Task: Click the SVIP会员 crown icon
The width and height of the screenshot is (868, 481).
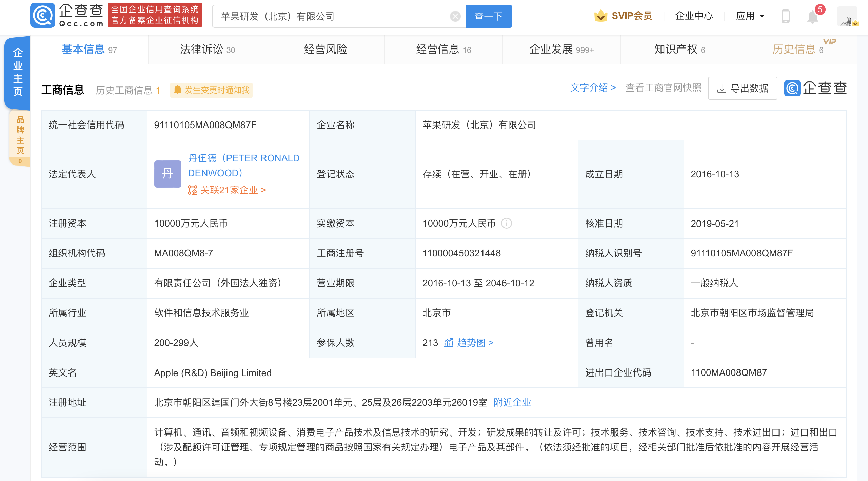Action: (x=601, y=16)
